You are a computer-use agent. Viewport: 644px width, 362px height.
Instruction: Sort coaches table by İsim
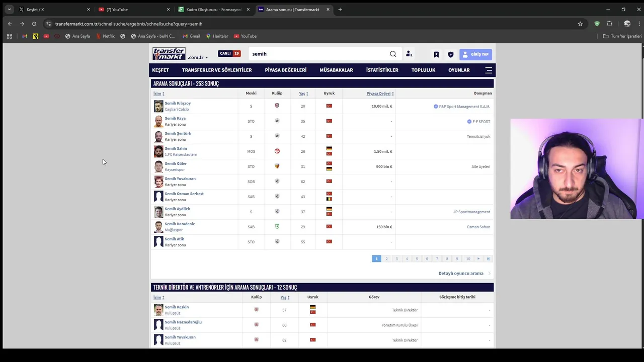coord(158,297)
